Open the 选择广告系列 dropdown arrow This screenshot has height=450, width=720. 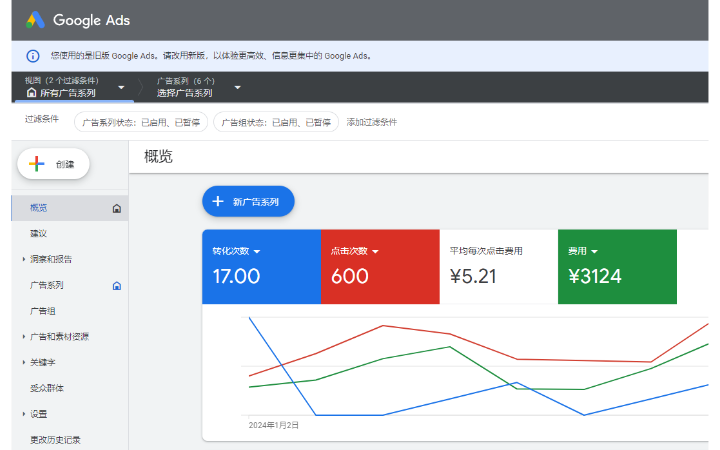237,87
